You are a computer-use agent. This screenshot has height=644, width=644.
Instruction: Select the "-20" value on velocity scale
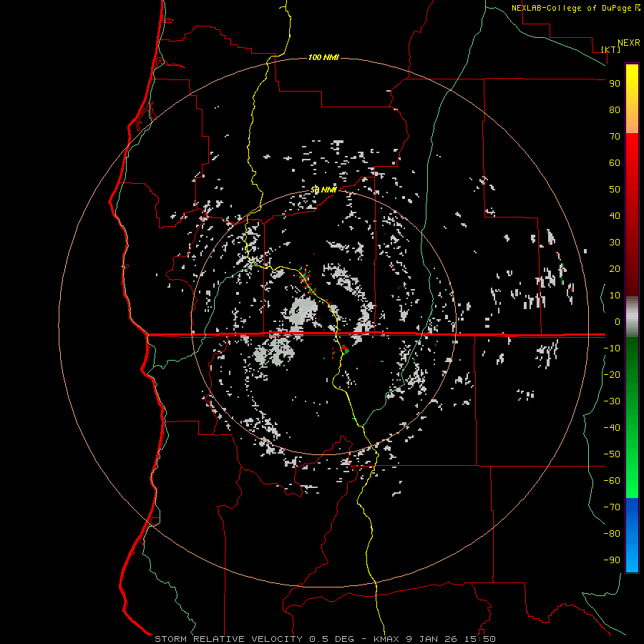[x=612, y=375]
